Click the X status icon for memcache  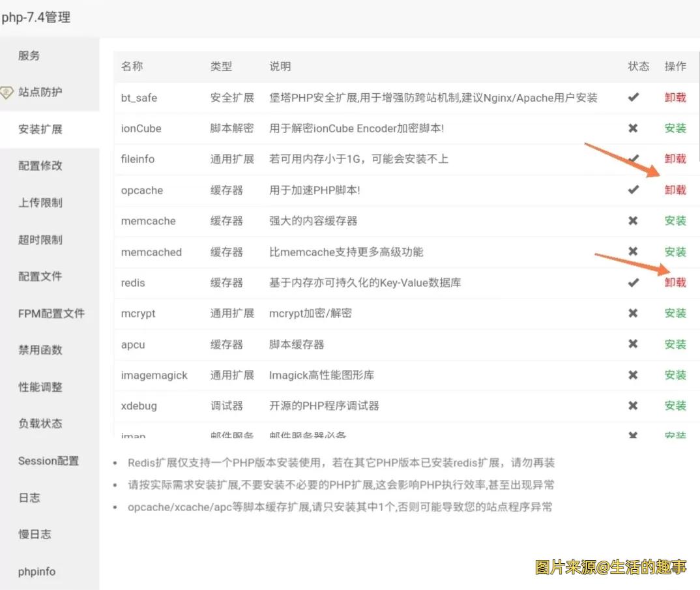[x=633, y=221]
